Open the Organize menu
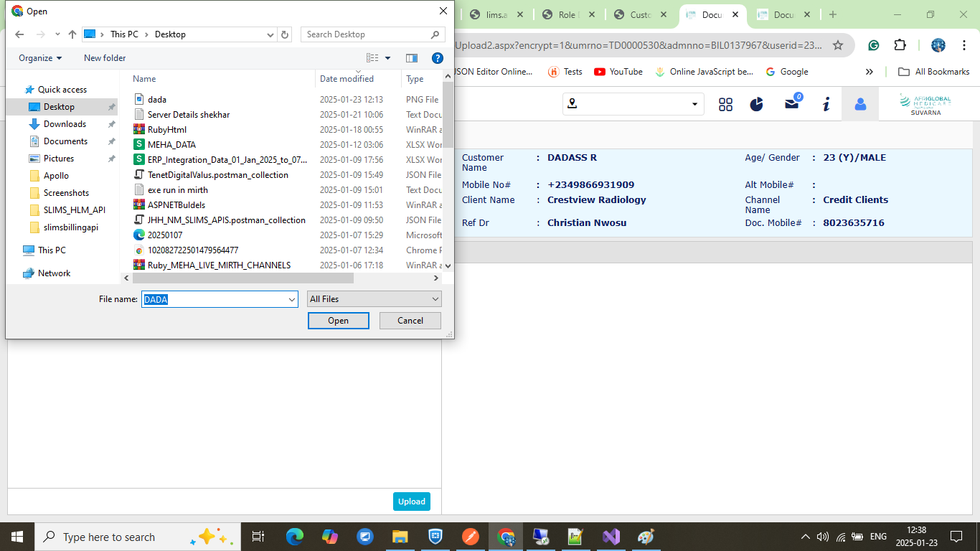Screen dimensions: 980x551 click(x=40, y=58)
